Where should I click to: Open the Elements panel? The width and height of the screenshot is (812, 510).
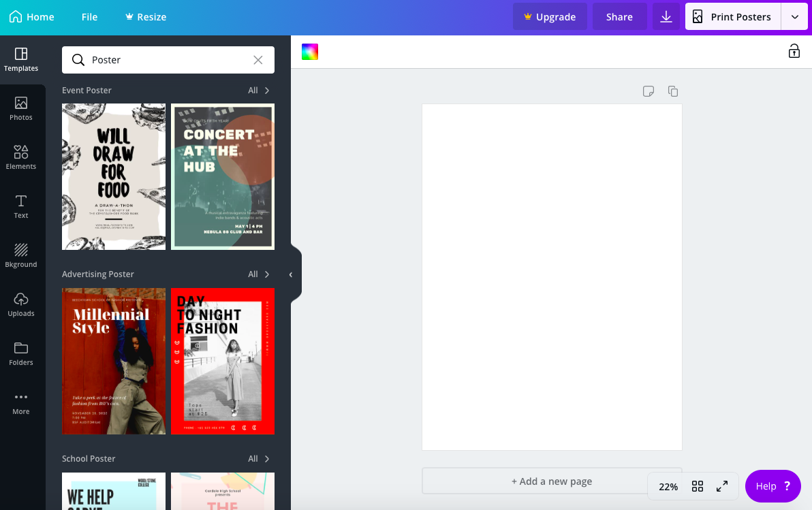point(21,157)
